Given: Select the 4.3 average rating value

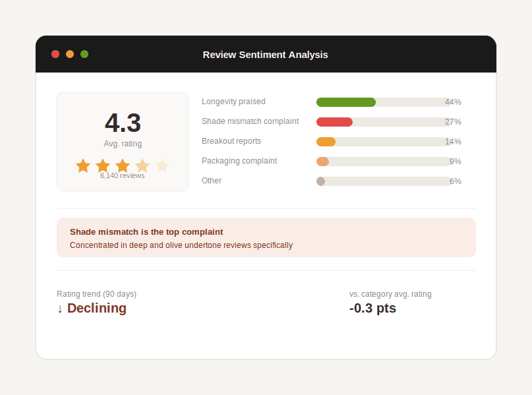Looking at the screenshot, I should [123, 123].
